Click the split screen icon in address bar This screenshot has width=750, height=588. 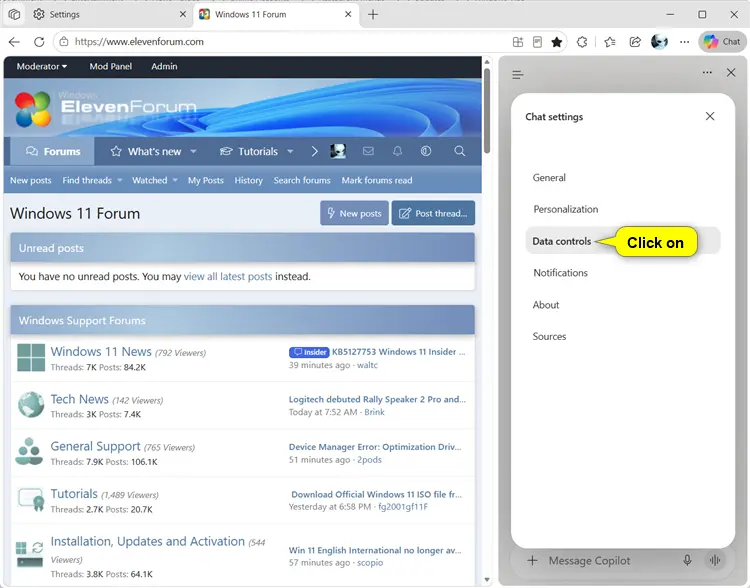pyautogui.click(x=518, y=42)
